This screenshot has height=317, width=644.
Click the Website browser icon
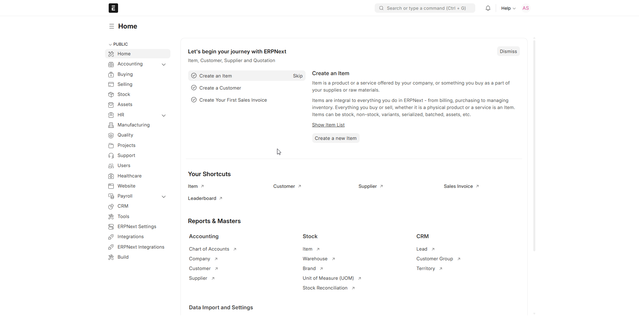(x=111, y=186)
